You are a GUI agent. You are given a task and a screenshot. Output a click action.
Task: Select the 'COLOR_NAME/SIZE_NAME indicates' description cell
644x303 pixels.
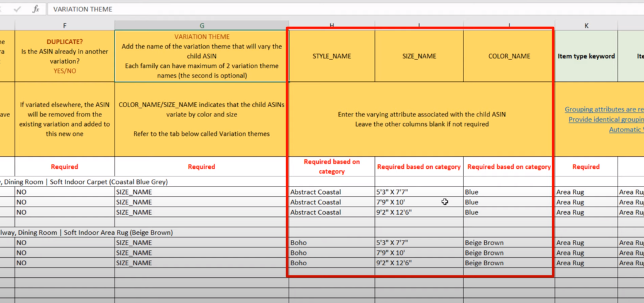coord(202,119)
